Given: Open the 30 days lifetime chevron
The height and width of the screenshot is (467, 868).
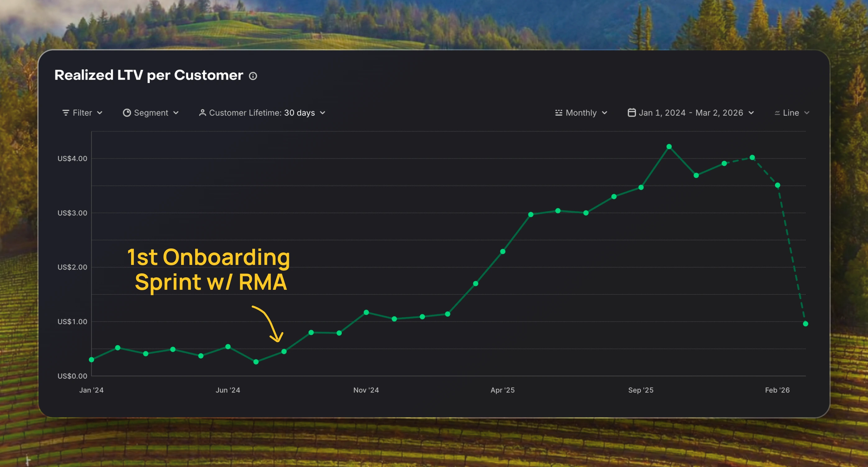Looking at the screenshot, I should point(322,113).
